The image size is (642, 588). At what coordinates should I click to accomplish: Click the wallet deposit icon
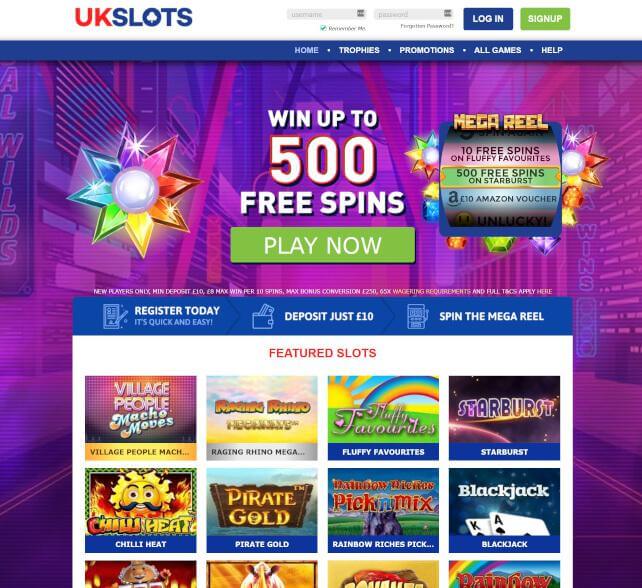click(263, 316)
